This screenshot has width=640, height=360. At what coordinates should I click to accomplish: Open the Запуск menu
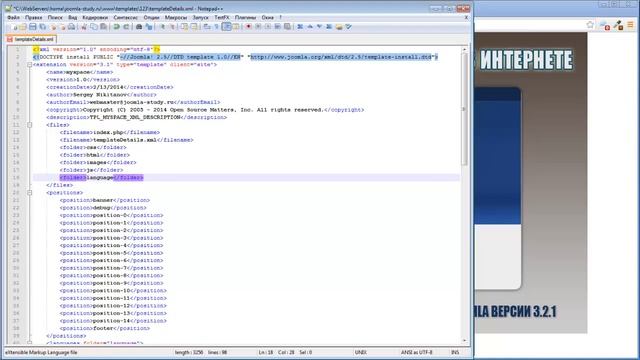[x=200, y=18]
